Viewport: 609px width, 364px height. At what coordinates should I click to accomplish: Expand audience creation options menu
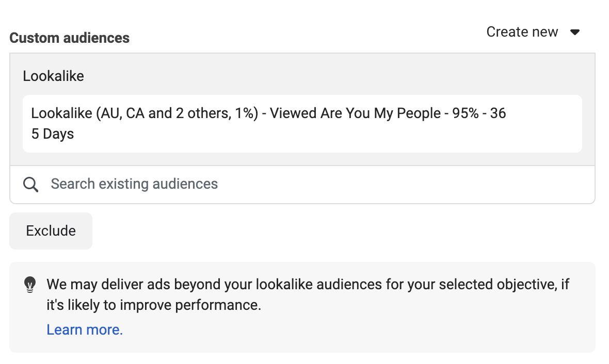click(533, 32)
